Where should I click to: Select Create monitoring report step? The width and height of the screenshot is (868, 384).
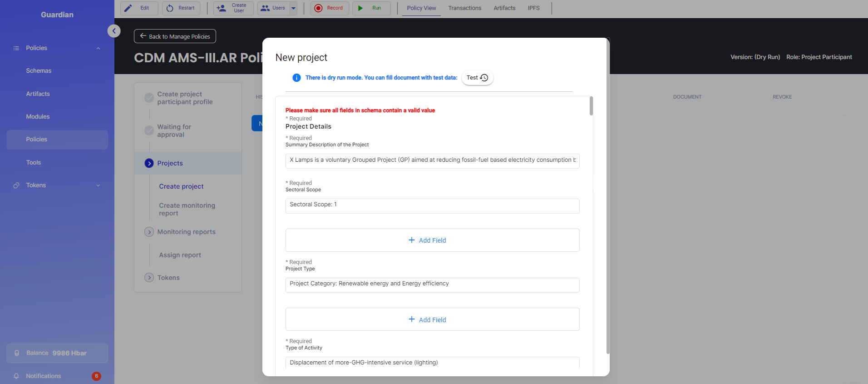pos(187,209)
